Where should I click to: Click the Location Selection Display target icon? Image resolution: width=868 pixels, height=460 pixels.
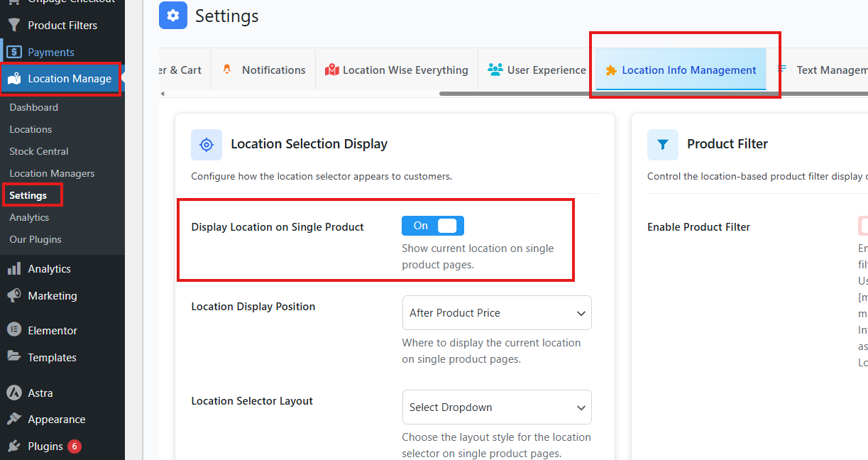207,145
